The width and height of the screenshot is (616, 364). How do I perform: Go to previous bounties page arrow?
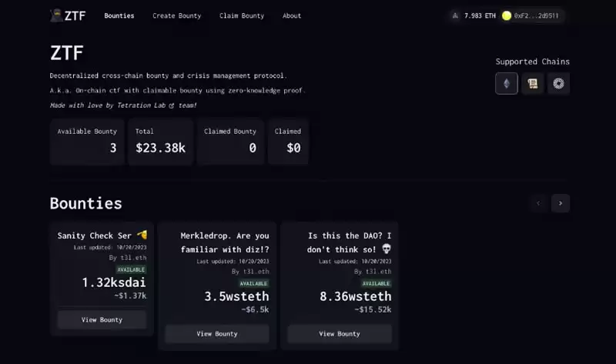tap(538, 203)
